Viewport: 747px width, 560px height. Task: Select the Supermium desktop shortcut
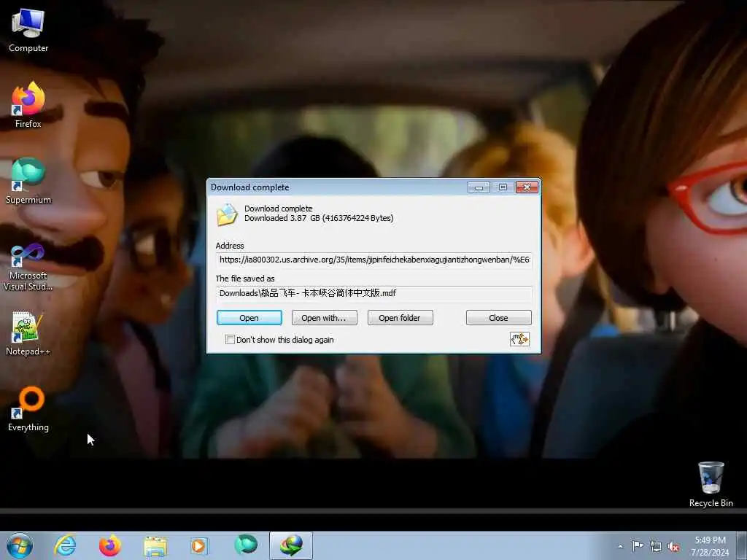tap(28, 181)
